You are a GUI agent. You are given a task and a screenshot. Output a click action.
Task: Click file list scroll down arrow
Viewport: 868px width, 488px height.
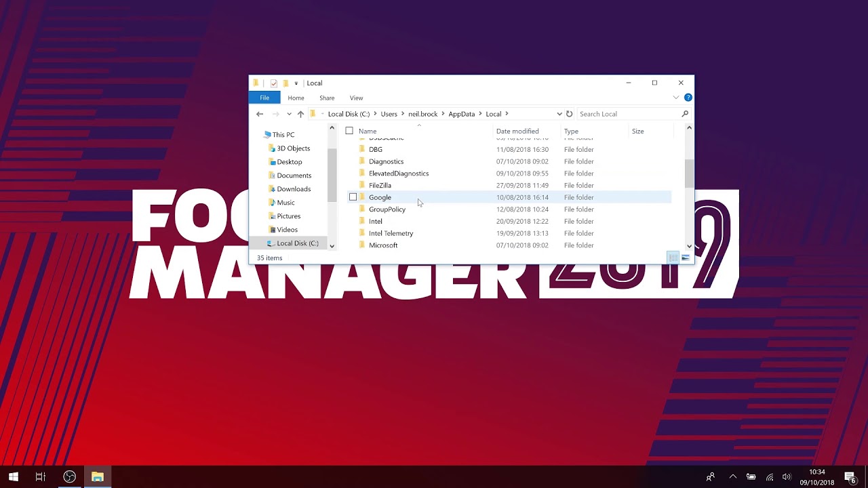pos(689,246)
